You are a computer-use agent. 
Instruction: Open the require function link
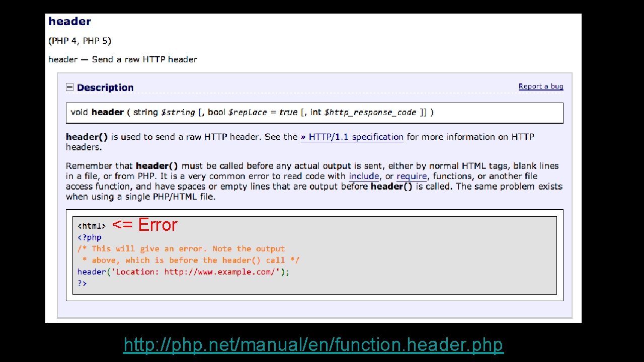412,176
